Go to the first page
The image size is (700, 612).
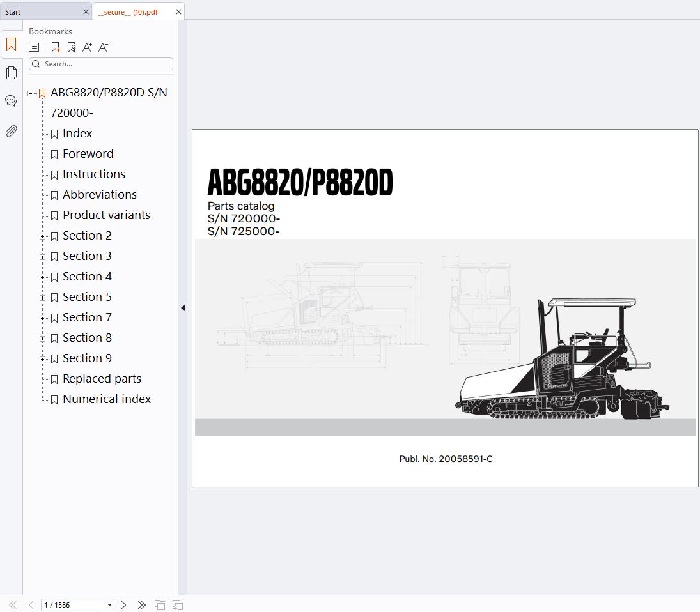13,605
